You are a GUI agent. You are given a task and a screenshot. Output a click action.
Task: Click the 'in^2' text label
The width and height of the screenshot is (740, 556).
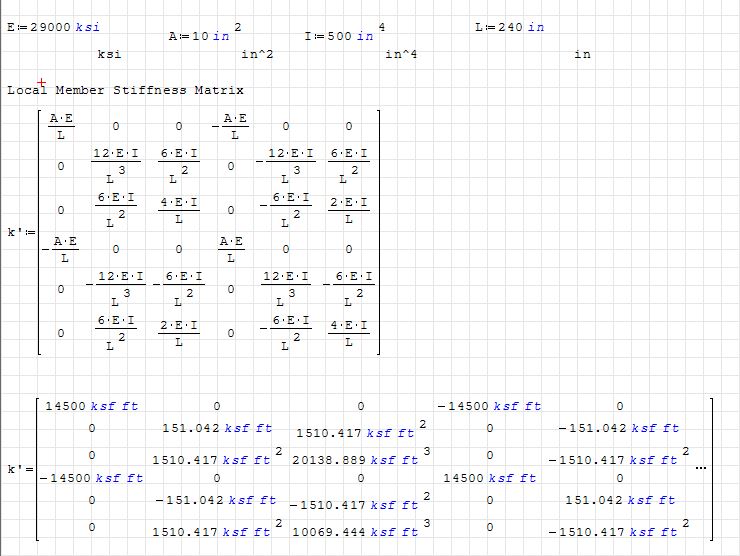click(x=257, y=55)
